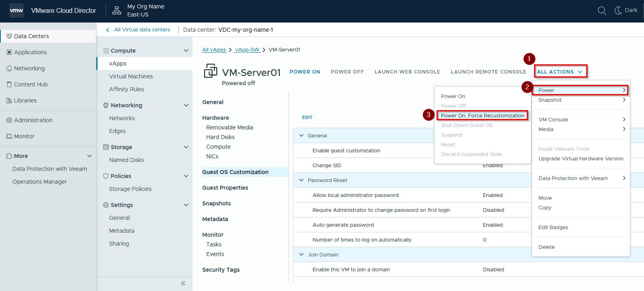The width and height of the screenshot is (644, 291).
Task: Click the Policies shield icon
Action: 106,176
